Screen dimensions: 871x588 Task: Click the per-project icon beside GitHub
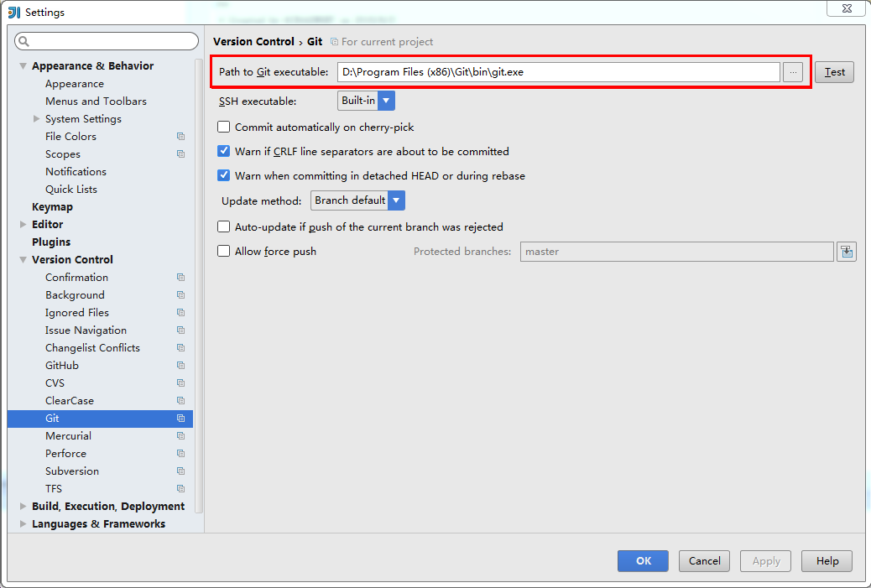pyautogui.click(x=180, y=366)
